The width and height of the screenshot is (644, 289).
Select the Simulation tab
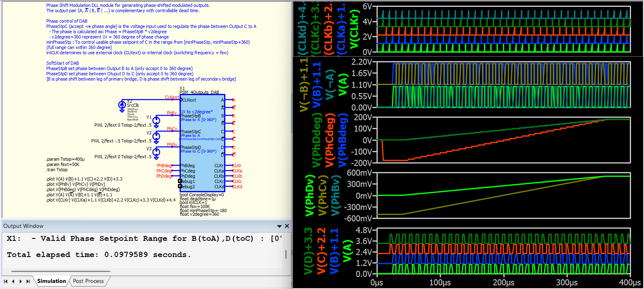(51, 281)
